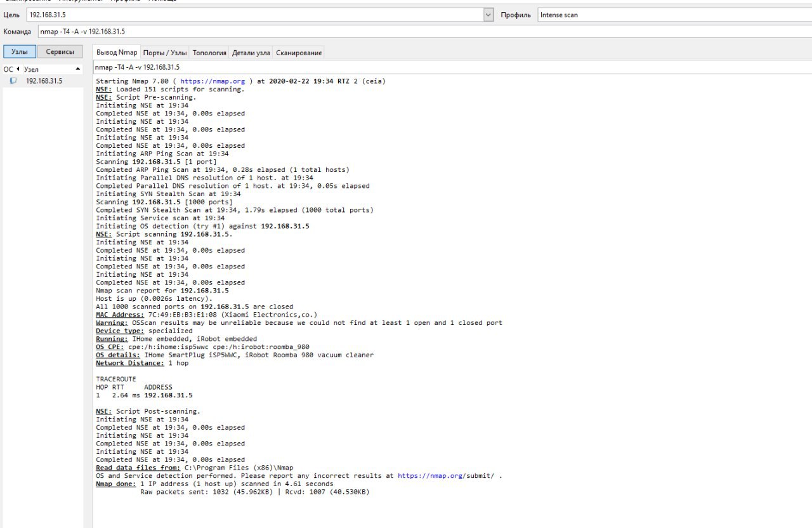Click the 'TRACEROUTE' heading text

116,379
